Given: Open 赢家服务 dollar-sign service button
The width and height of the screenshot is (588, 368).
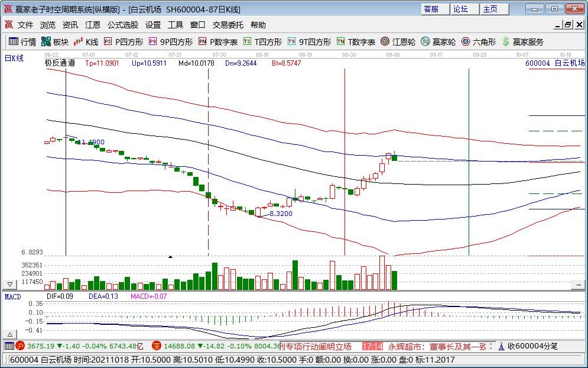Looking at the screenshot, I should pos(523,41).
